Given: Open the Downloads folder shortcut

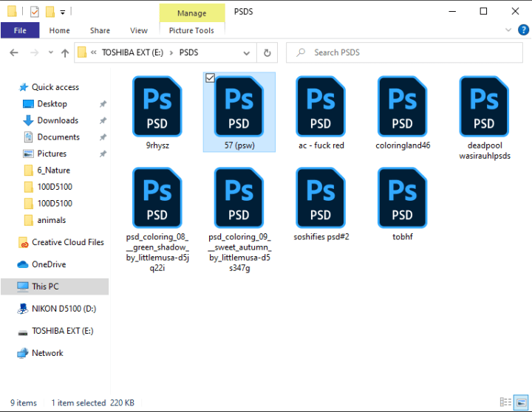Looking at the screenshot, I should pyautogui.click(x=58, y=120).
